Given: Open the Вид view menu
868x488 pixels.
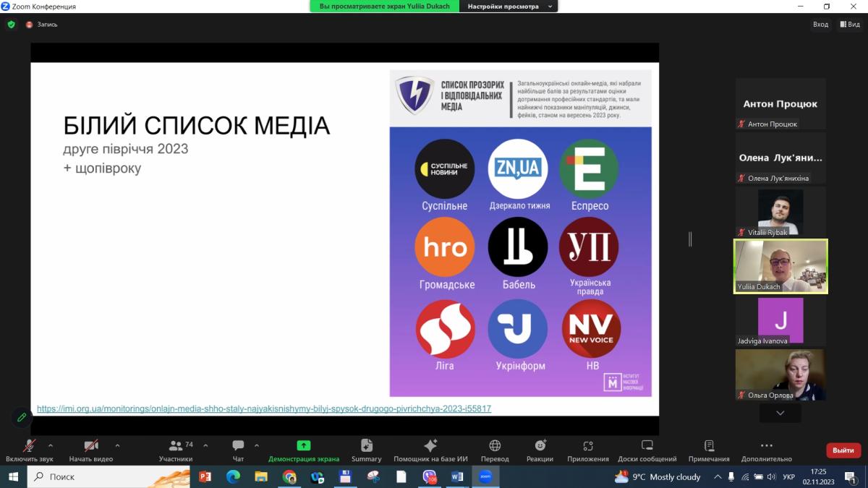Looking at the screenshot, I should click(x=850, y=25).
